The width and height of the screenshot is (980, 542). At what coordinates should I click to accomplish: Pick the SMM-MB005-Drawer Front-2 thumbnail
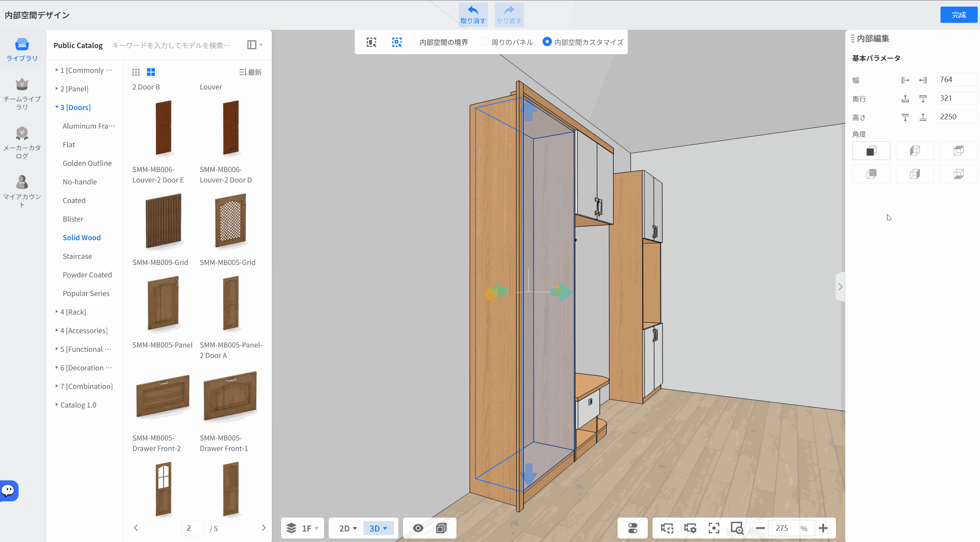click(x=163, y=396)
